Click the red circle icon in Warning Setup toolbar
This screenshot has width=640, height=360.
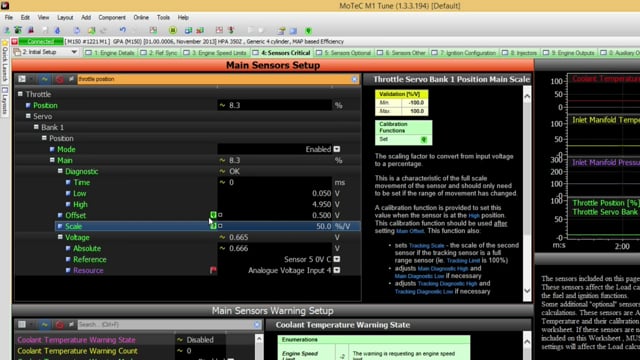tap(60, 324)
